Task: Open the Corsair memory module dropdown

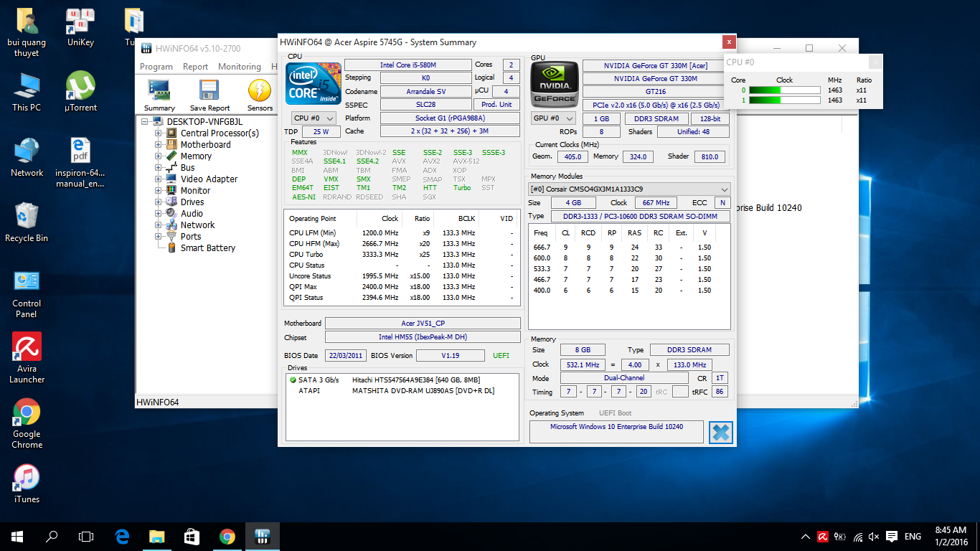Action: tap(629, 189)
